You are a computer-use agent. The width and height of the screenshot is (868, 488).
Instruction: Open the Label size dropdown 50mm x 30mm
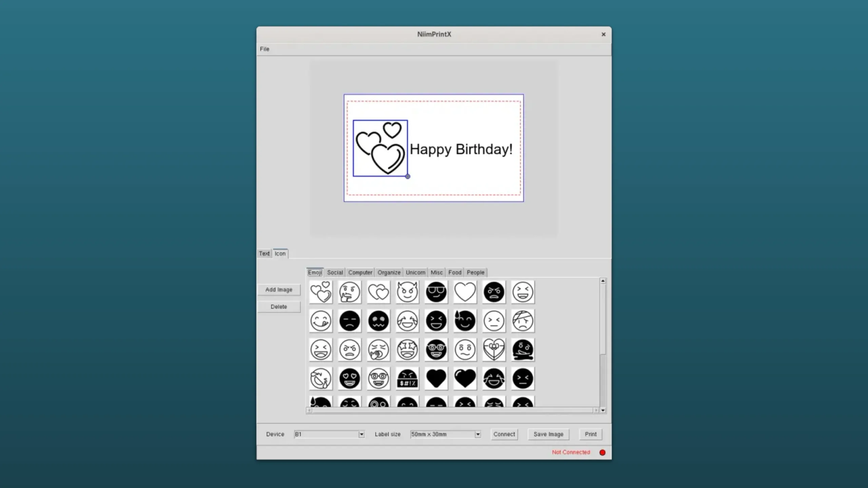point(446,434)
